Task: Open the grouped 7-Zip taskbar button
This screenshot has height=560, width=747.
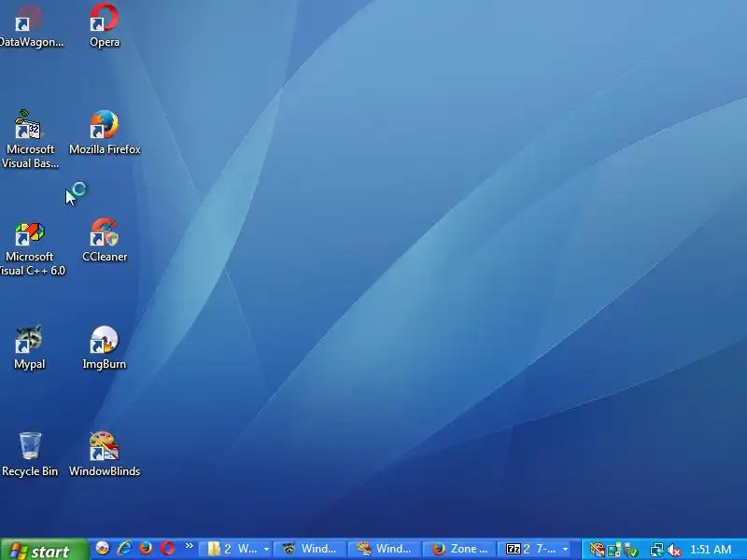Action: [536, 549]
